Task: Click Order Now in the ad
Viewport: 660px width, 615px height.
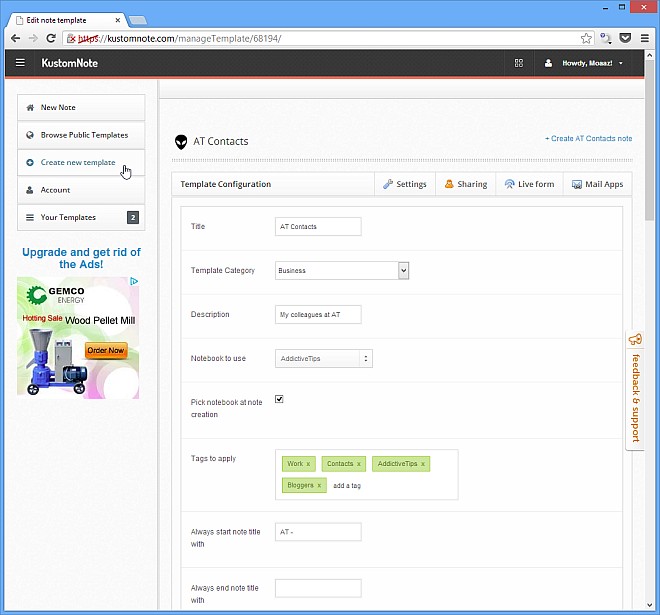Action: pos(106,351)
